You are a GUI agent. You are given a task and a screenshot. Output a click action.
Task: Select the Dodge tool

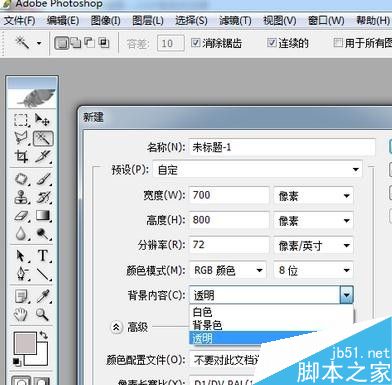click(43, 234)
